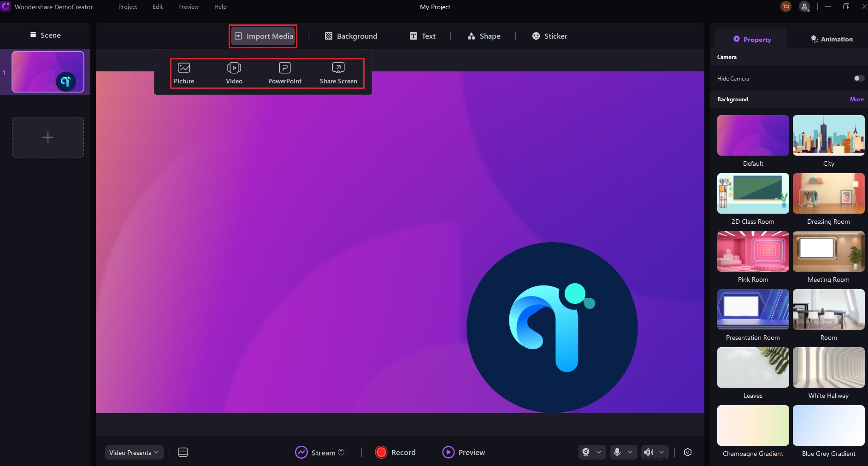Open the Preview menu
Viewport: 868px width, 466px height.
[189, 7]
